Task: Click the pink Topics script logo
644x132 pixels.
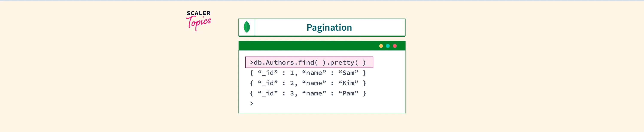Action: [x=199, y=23]
